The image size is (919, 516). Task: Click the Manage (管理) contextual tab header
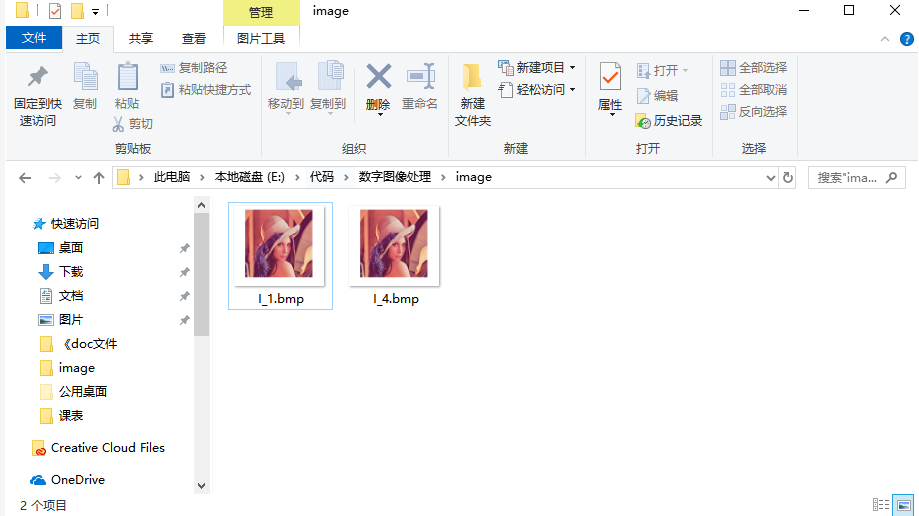(261, 12)
